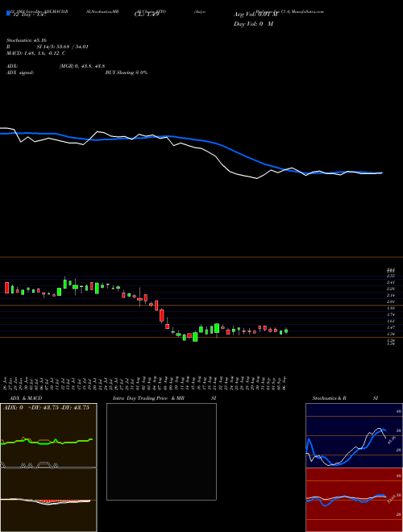Open the empty intraday trading price panel

[161, 451]
